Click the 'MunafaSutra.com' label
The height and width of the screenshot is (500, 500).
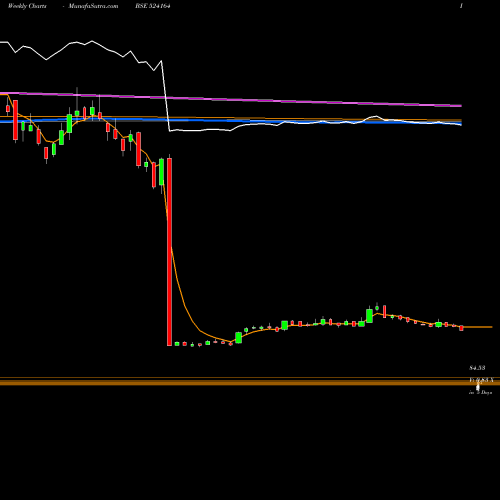93,6
